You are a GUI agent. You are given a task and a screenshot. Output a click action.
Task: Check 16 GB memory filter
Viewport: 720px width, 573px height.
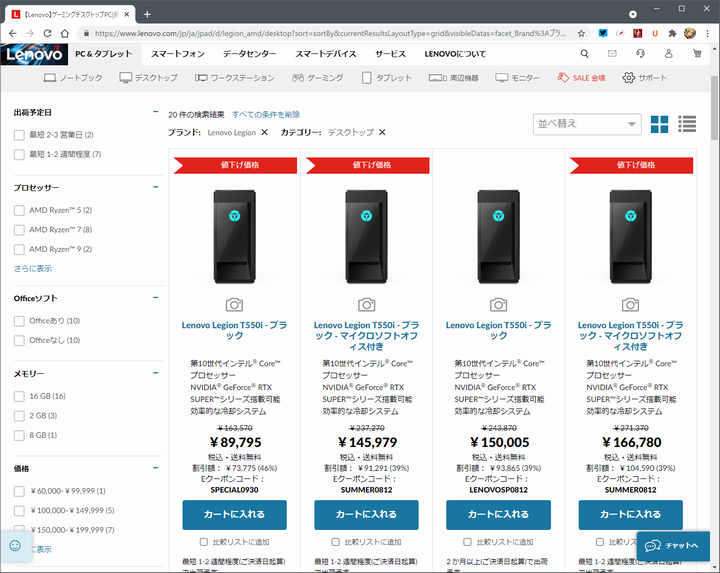[19, 396]
